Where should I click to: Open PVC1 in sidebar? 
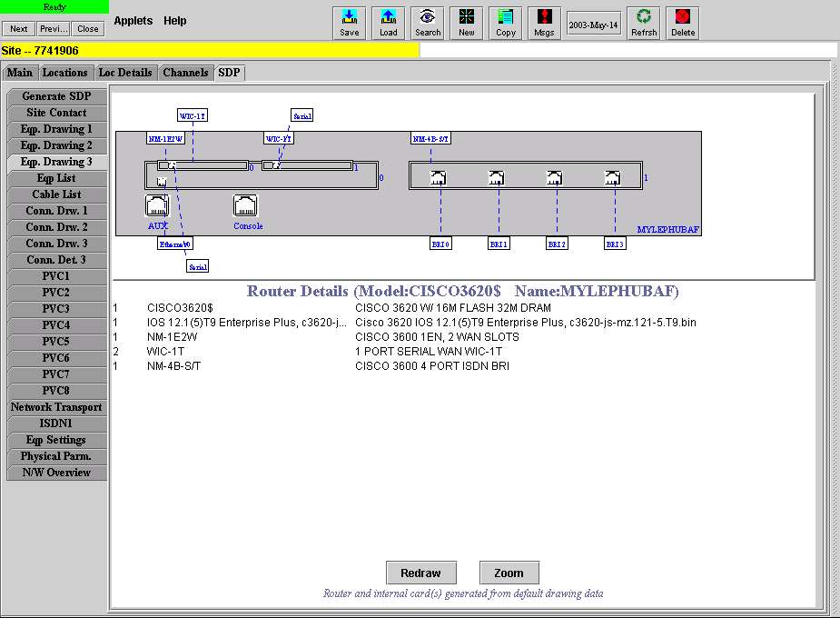coord(56,276)
